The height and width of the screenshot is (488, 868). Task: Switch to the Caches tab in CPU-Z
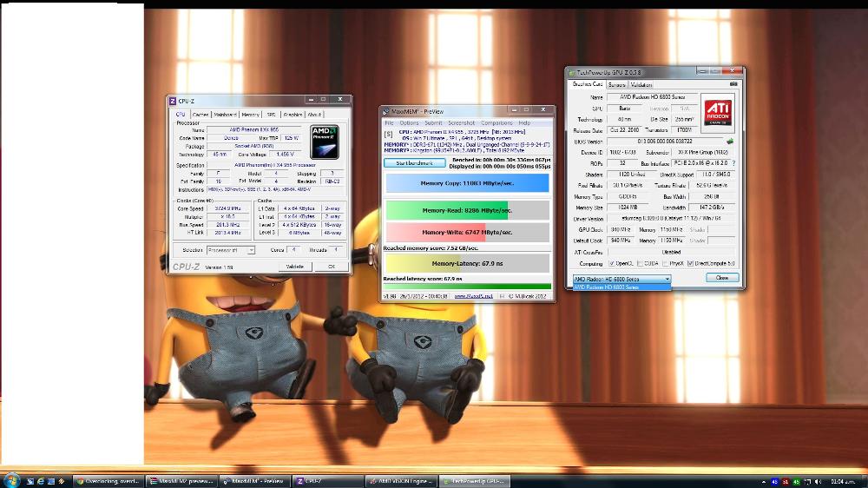[201, 115]
